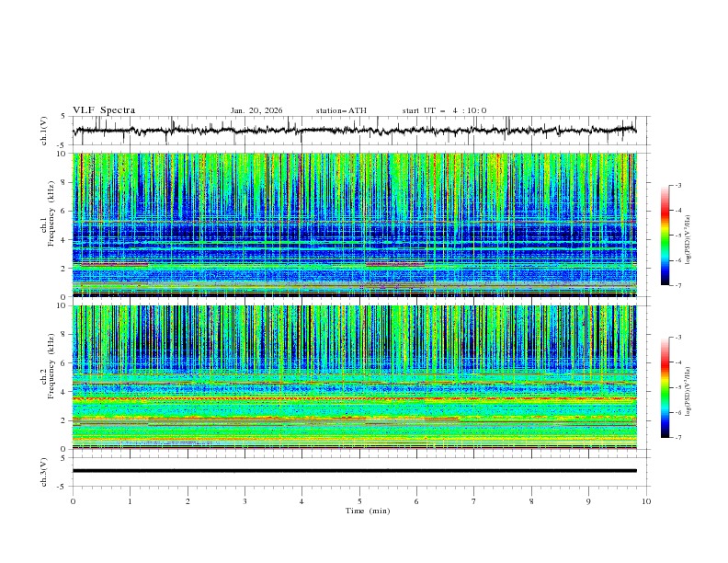Click the start UT time label

pos(444,110)
